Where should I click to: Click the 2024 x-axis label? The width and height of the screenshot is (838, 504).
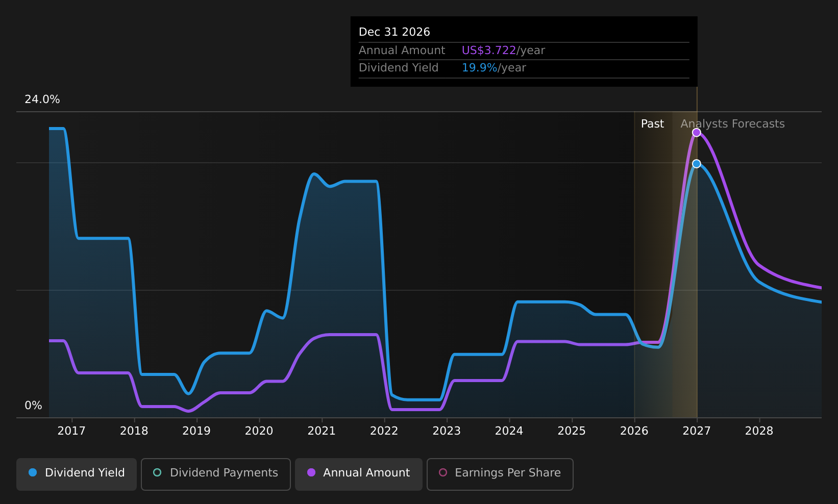509,431
